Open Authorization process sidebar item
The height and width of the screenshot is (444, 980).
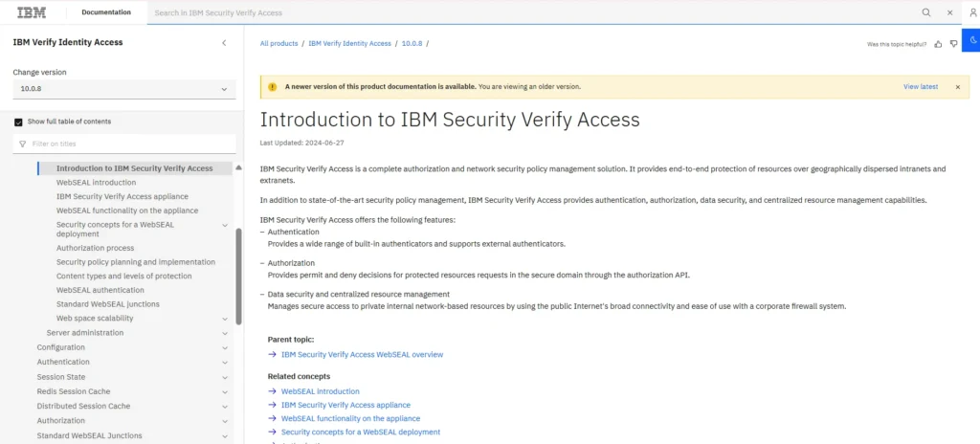click(x=95, y=248)
